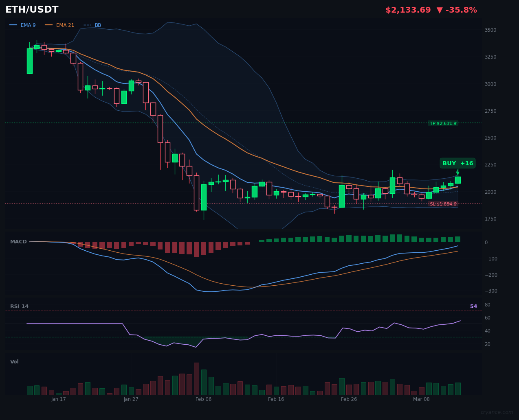This screenshot has width=519, height=420.
Task: Click the Feb 16 label on the time axis
Action: pyautogui.click(x=276, y=399)
